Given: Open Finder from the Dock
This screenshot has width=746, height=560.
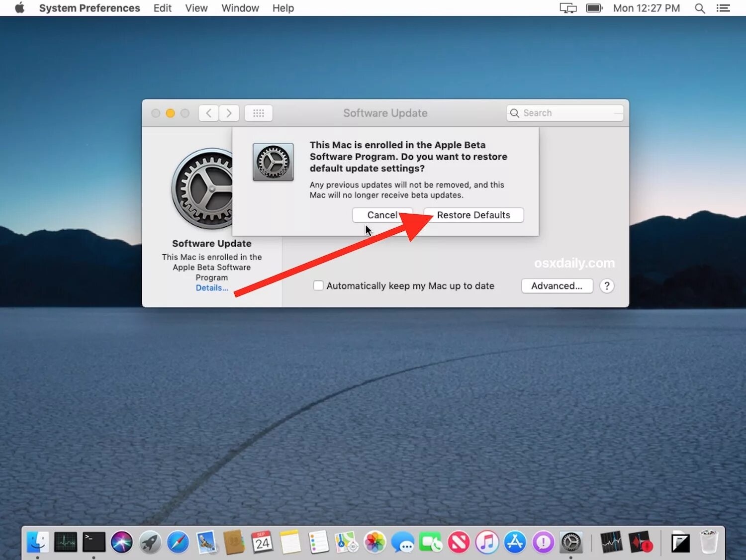Looking at the screenshot, I should point(38,542).
